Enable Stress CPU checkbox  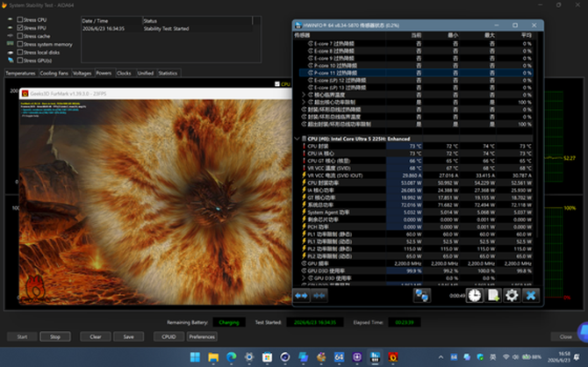click(20, 19)
